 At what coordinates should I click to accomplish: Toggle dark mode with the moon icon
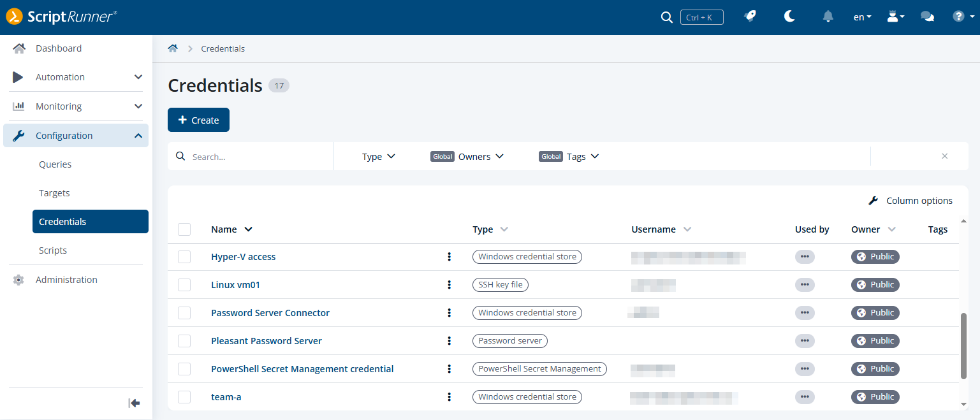789,17
